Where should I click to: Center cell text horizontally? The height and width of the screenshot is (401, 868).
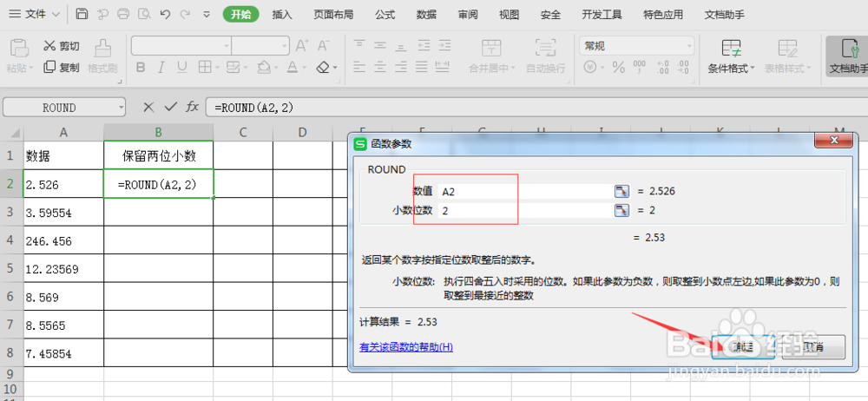(x=380, y=68)
